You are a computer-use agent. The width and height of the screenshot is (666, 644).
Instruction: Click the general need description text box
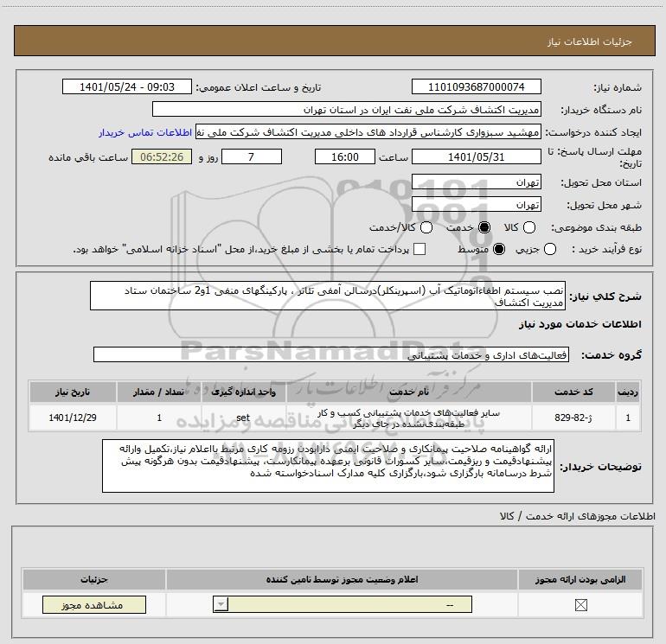328,296
